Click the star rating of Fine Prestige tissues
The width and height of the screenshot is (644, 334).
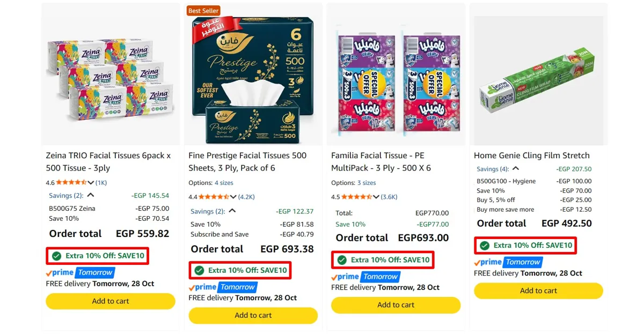[x=214, y=197]
